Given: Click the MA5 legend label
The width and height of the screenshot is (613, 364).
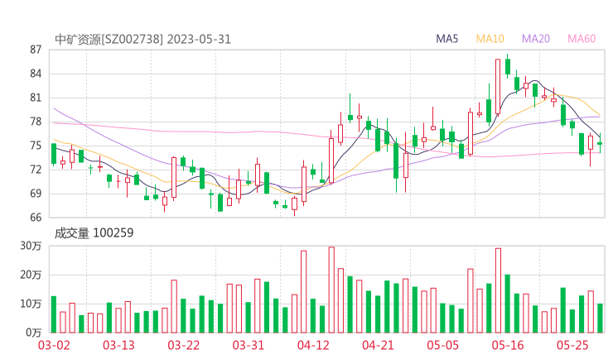Looking at the screenshot, I should 446,39.
